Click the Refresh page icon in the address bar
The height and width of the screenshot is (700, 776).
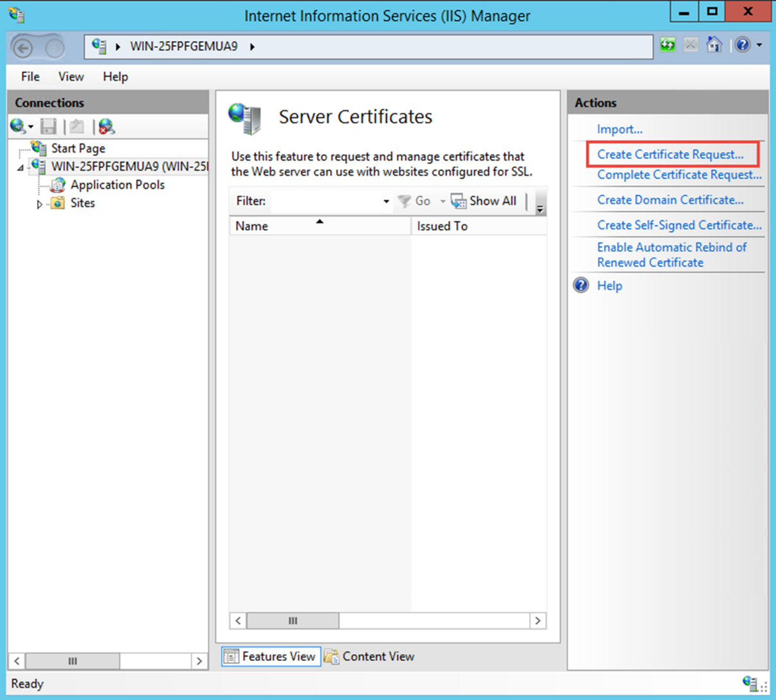pos(668,45)
